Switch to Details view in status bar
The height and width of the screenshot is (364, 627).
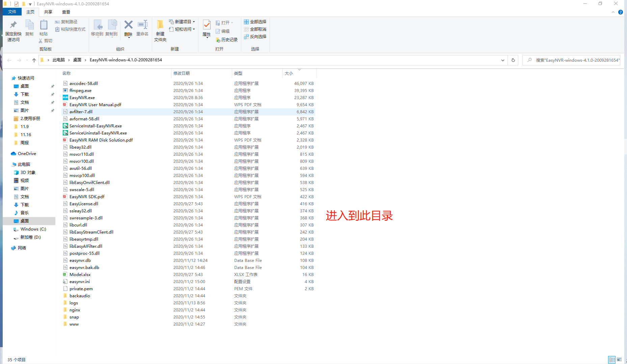point(612,360)
